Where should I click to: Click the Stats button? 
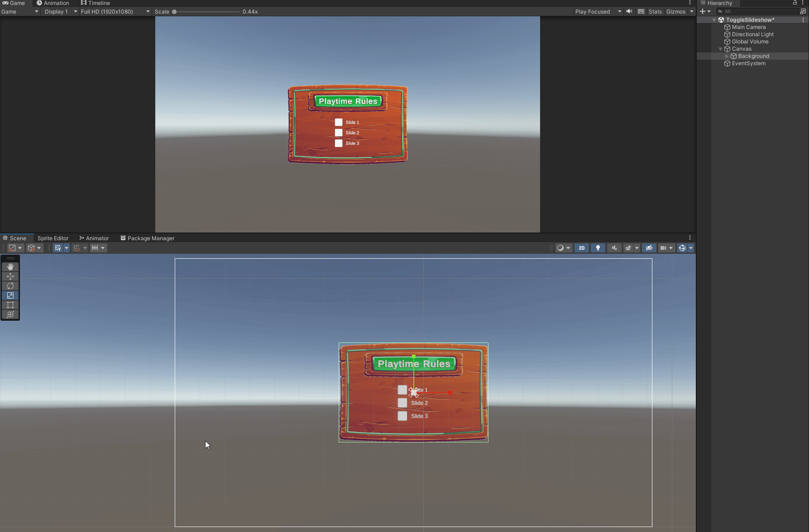coord(655,12)
